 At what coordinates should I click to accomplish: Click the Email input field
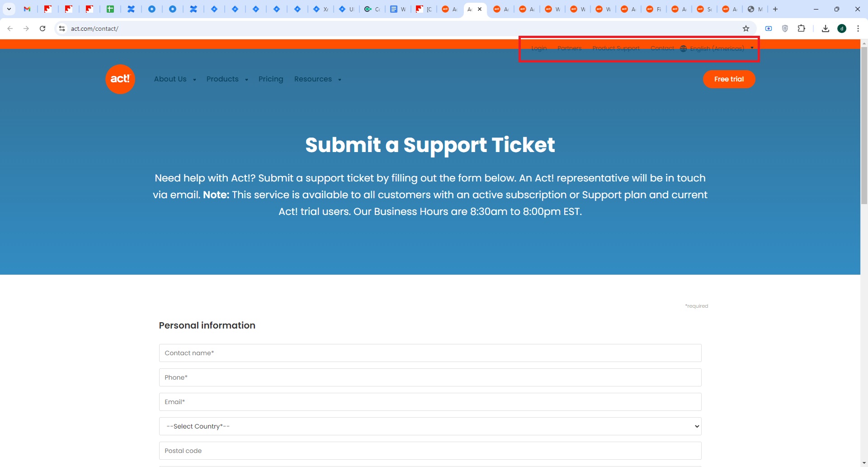[430, 402]
